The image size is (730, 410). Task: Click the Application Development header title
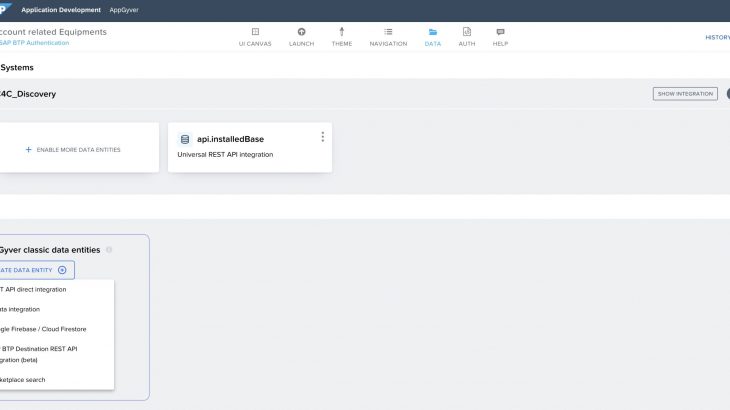click(61, 10)
